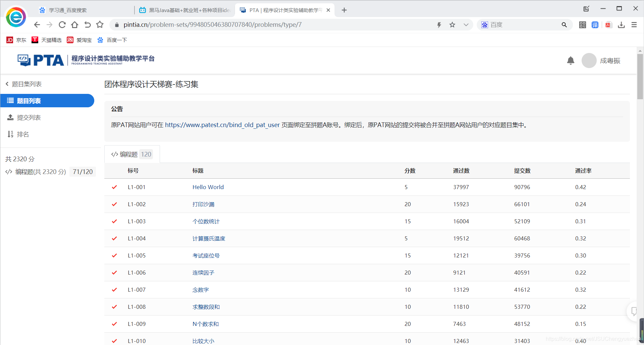Expand the address bar dropdown chevron
This screenshot has width=644, height=345.
click(466, 25)
